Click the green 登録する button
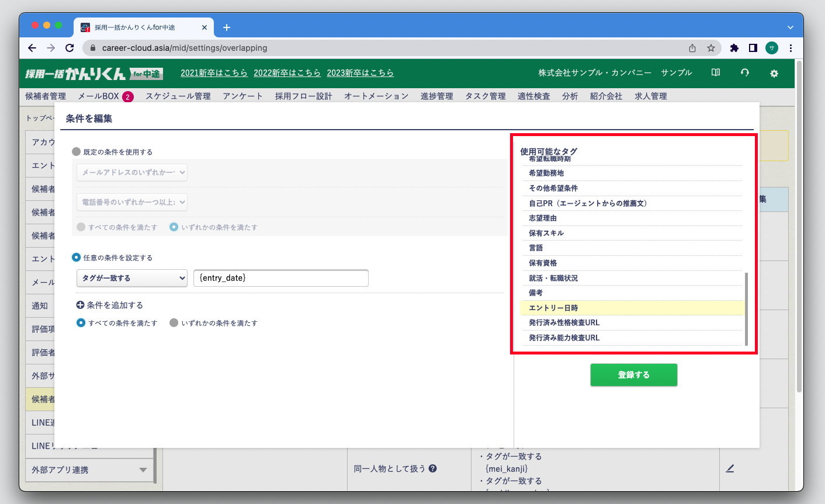 click(x=633, y=375)
